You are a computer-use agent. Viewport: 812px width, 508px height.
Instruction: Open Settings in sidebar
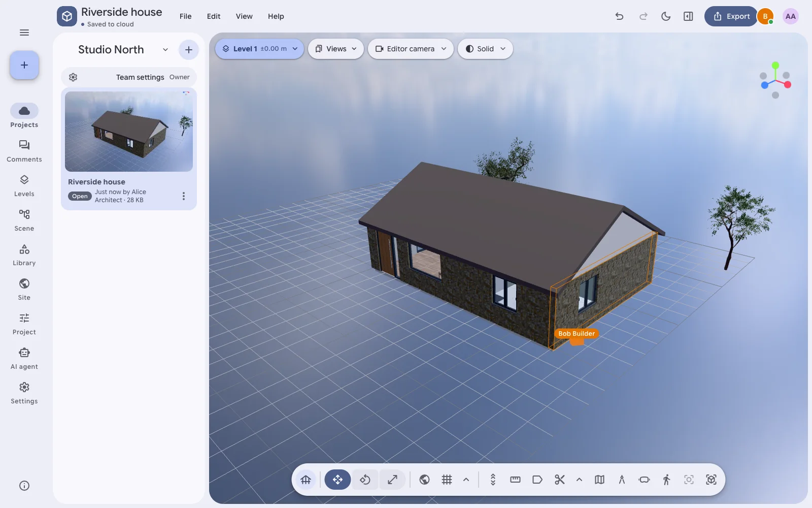24,393
